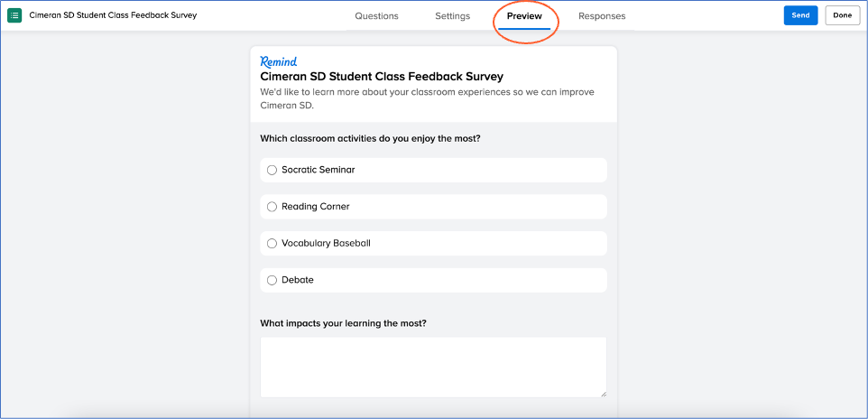
Task: Click the Remind logo on survey card
Action: pyautogui.click(x=278, y=62)
